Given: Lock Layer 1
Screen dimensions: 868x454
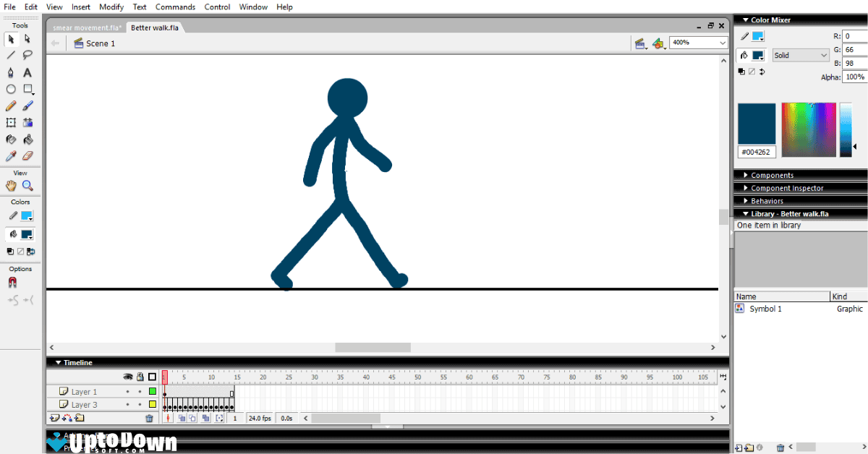Looking at the screenshot, I should 140,392.
